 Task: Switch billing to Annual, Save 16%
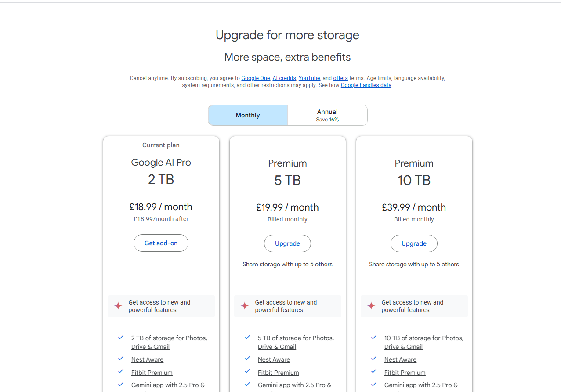[327, 115]
